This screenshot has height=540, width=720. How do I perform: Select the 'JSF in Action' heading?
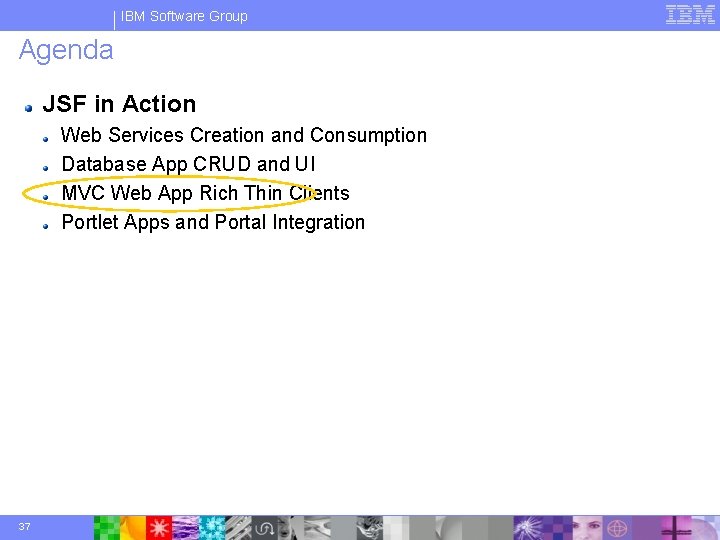[x=119, y=104]
